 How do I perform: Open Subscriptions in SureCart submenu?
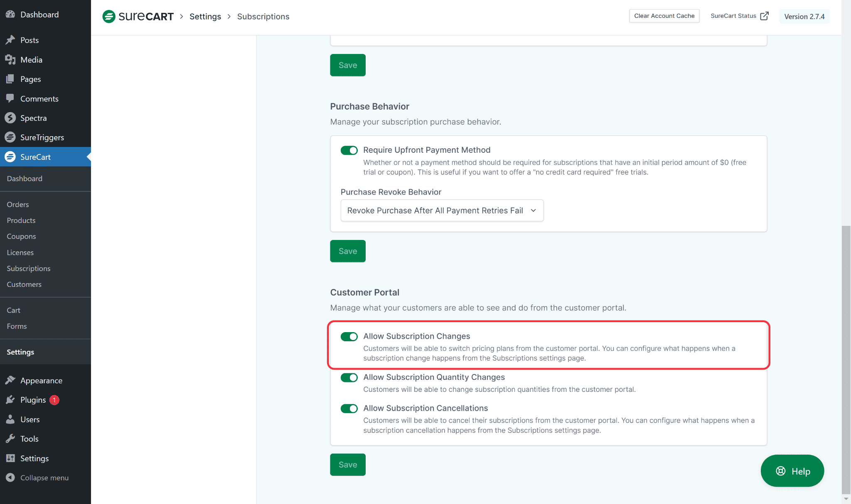(29, 269)
